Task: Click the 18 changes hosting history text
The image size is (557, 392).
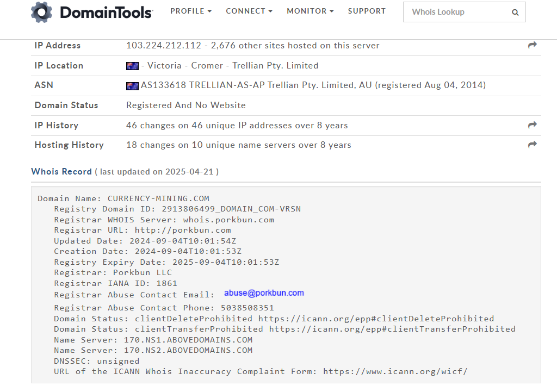Action: pos(238,145)
